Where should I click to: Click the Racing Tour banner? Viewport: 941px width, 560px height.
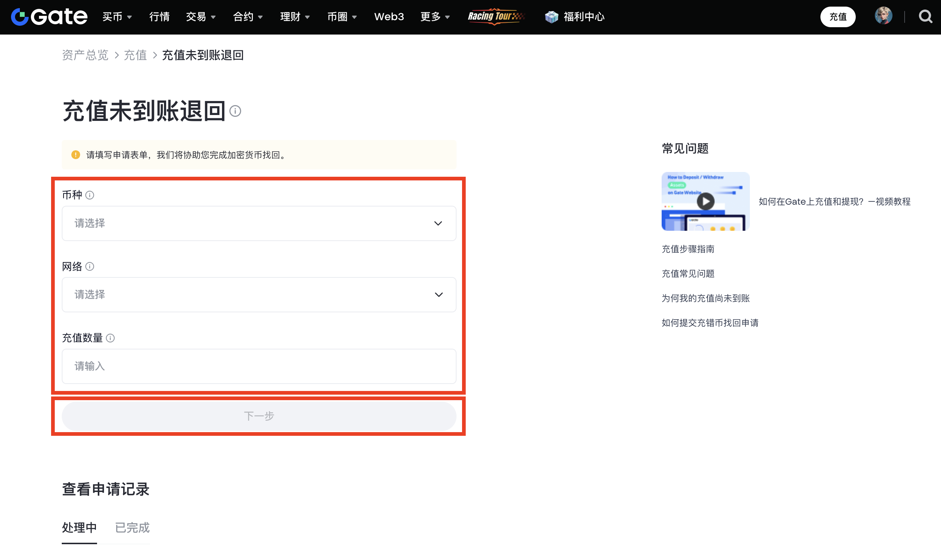[495, 17]
